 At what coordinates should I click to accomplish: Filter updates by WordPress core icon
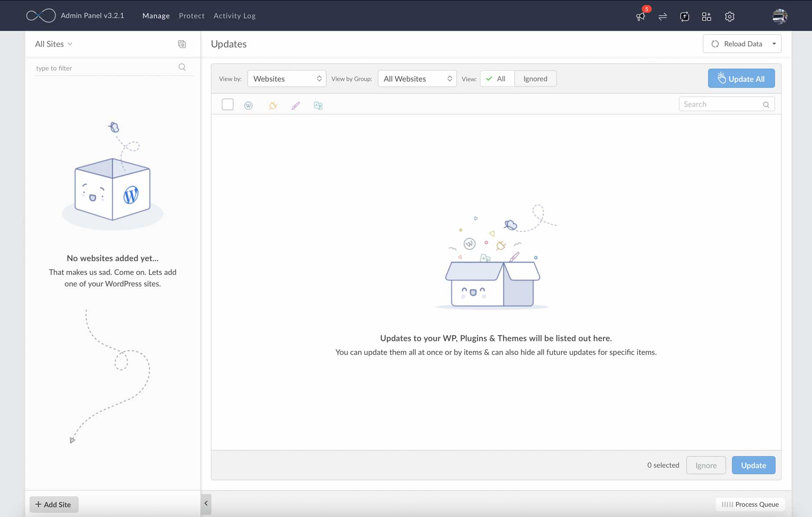(x=249, y=105)
